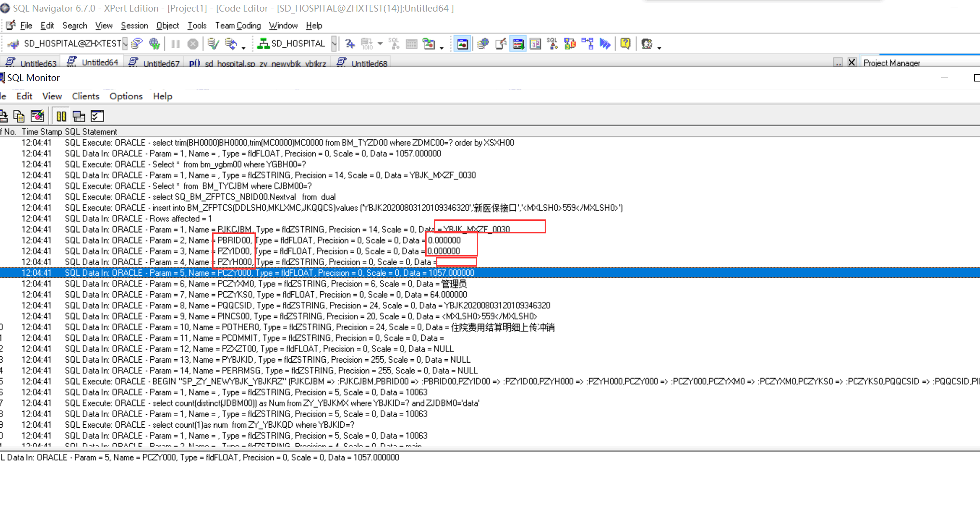Image resolution: width=980 pixels, height=528 pixels.
Task: Click the globe session icon in toolbar
Action: point(154,44)
